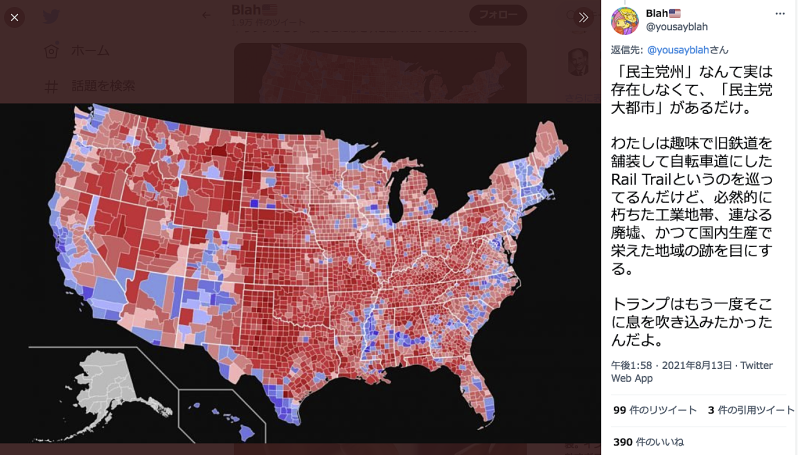Open the @yousayblah reply-to link

point(678,50)
